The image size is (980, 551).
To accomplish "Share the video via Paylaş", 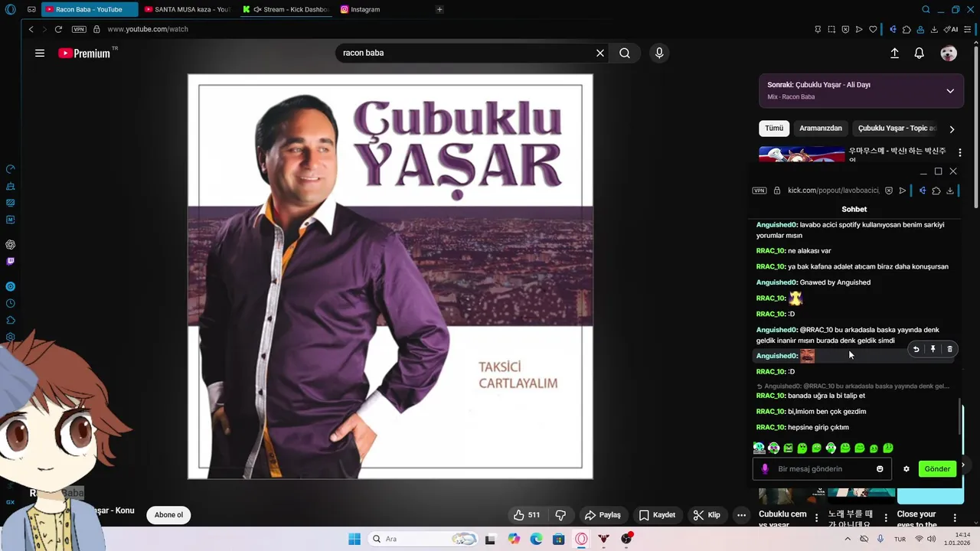I will [603, 515].
